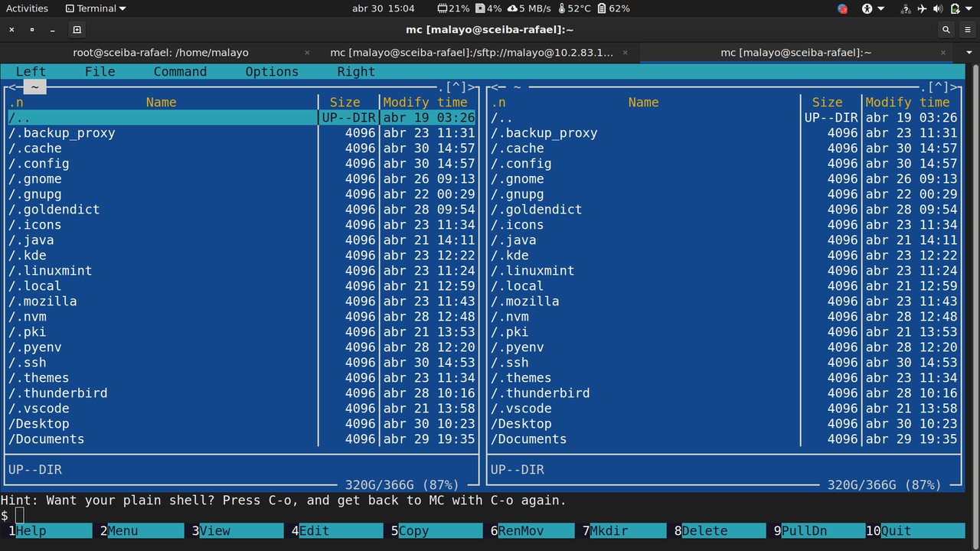Screen dimensions: 980x551
Task: Open the Options menu
Action: [x=272, y=72]
